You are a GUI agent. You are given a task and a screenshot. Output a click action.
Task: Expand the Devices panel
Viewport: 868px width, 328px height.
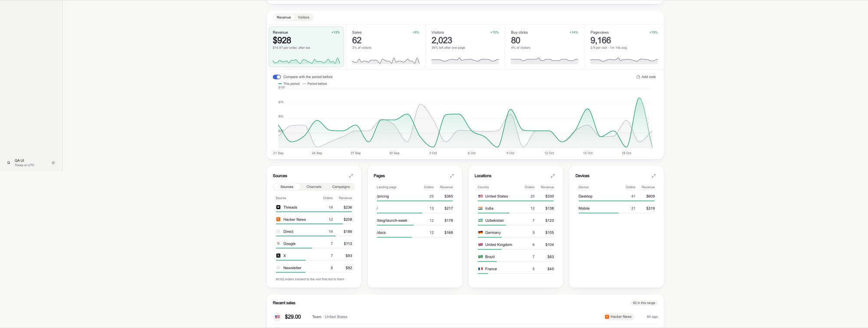(x=654, y=176)
